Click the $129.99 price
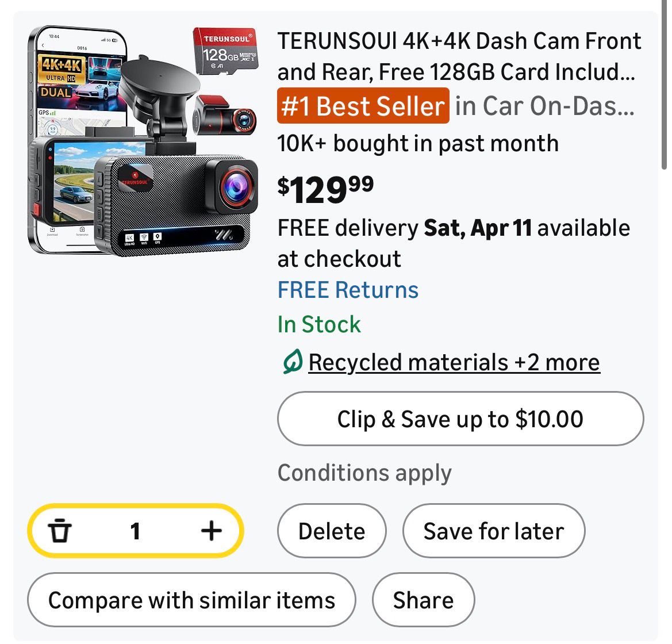This screenshot has width=672, height=644. click(x=325, y=189)
